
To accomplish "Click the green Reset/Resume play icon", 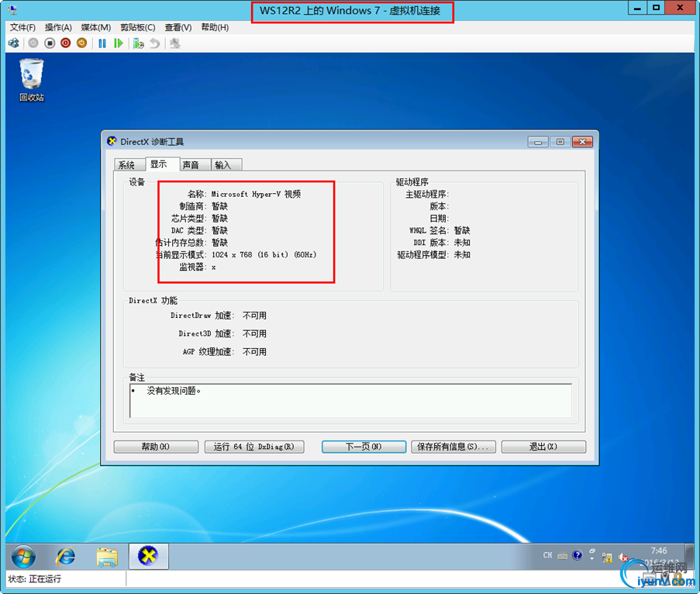I will (119, 43).
